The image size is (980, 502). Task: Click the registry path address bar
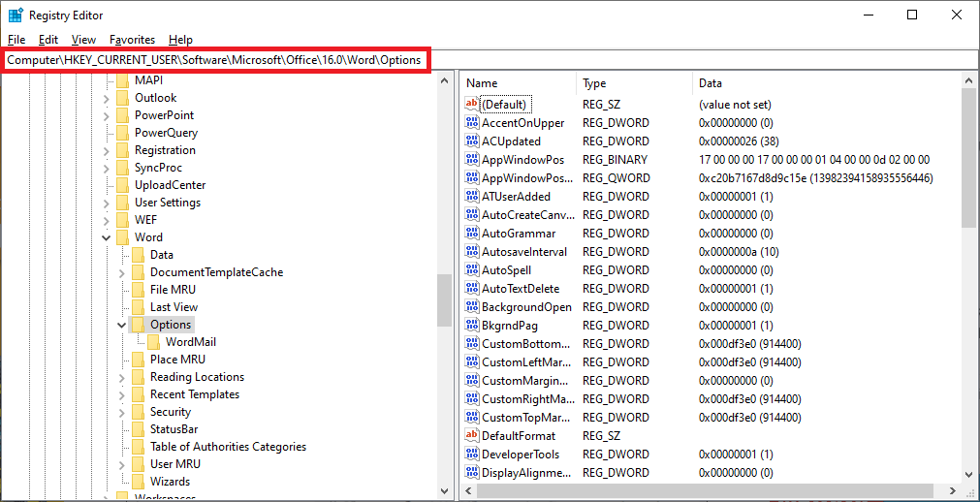tap(490, 60)
